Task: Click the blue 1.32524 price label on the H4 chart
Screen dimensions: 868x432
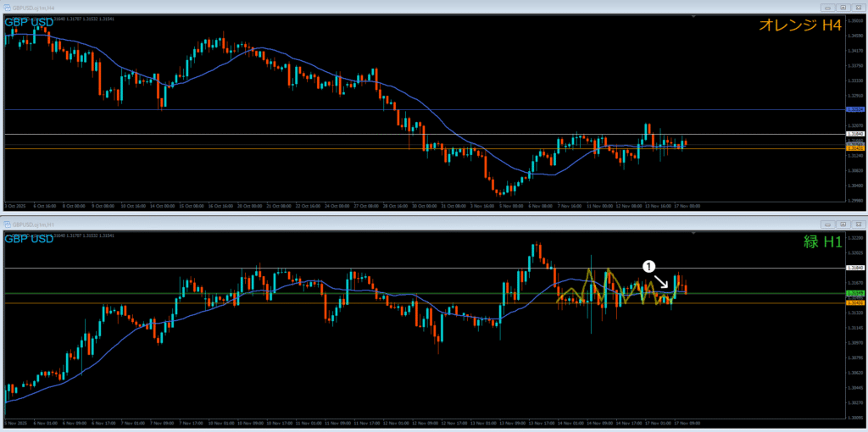Action: coord(855,109)
